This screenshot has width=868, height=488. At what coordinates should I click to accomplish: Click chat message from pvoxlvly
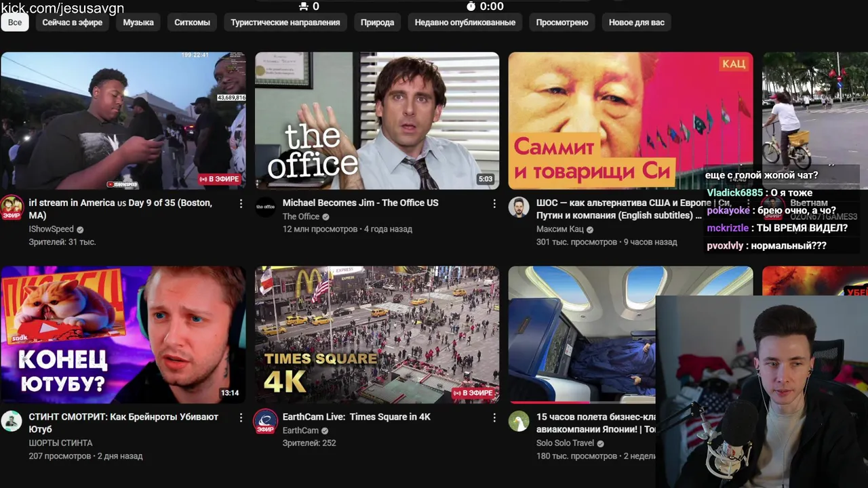pyautogui.click(x=766, y=246)
